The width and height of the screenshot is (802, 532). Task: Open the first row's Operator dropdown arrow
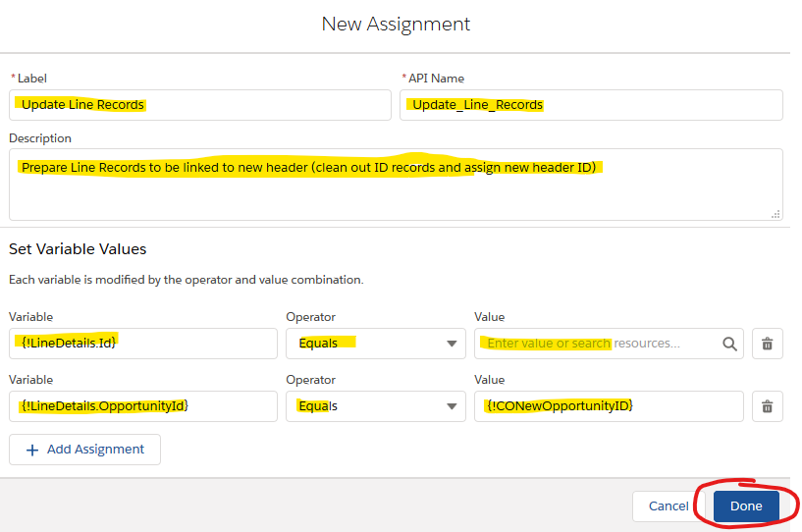pos(452,344)
